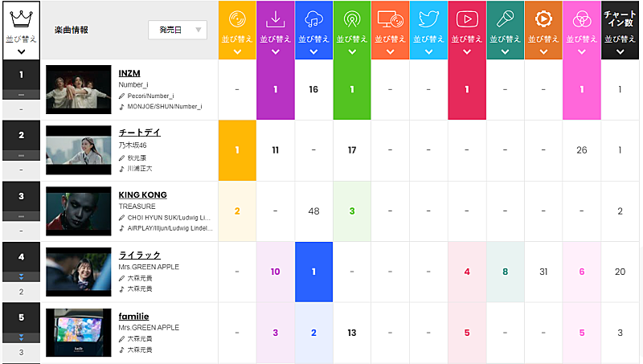Click the radio airplay icon

point(351,18)
